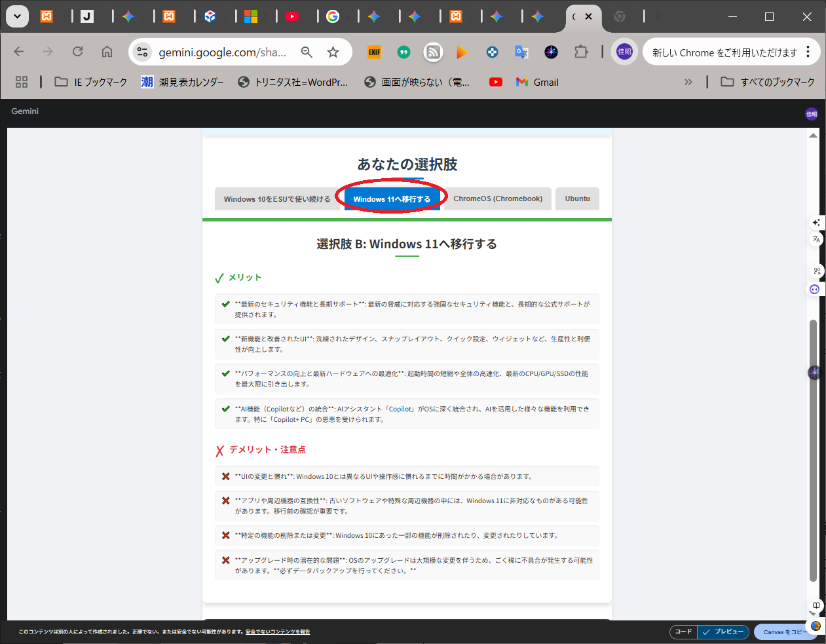Click the Gemini logo text
This screenshot has height=644, width=826.
point(25,111)
